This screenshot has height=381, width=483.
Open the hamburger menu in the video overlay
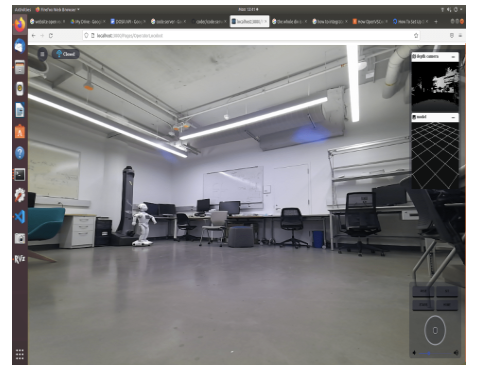[x=42, y=54]
